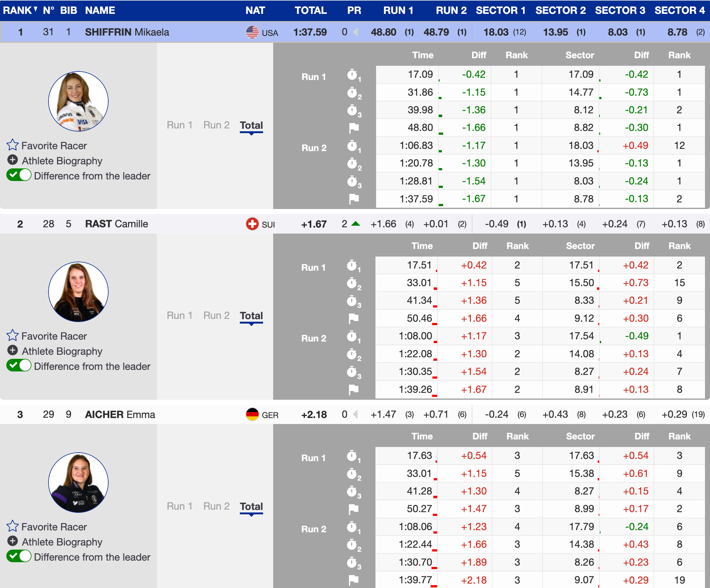
Task: Toggle Aicher's Difference from the leader switch
Action: pos(19,557)
